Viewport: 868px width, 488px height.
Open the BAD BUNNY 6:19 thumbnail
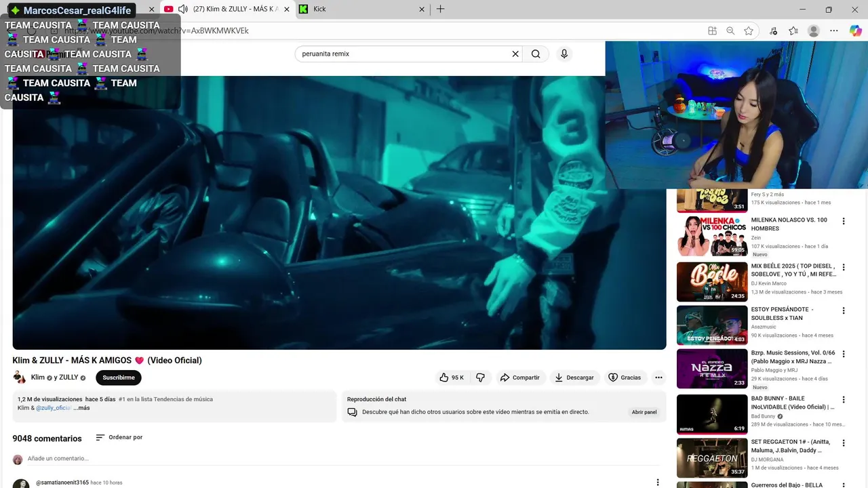(712, 414)
